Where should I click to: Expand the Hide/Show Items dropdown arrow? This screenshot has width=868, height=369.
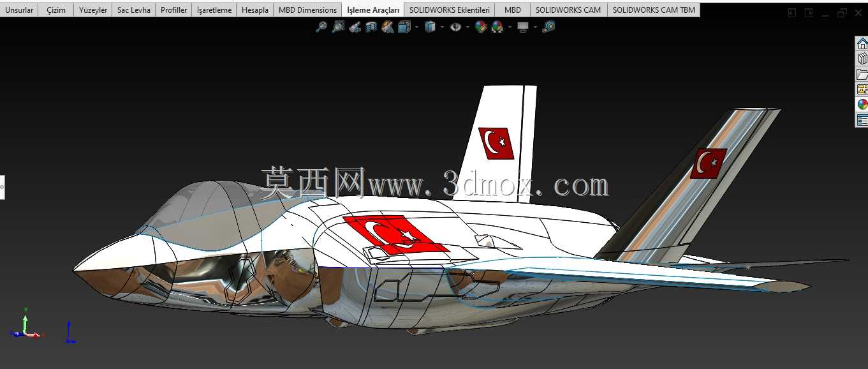click(x=467, y=27)
